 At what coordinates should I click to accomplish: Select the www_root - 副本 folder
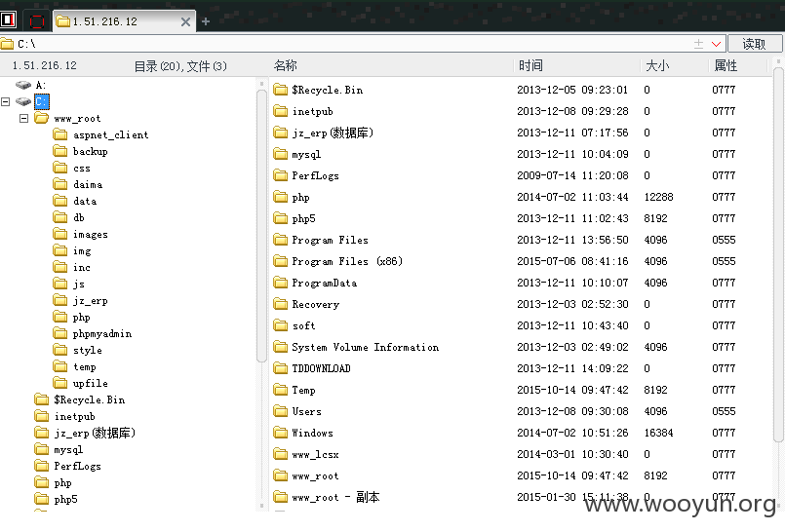(x=335, y=497)
